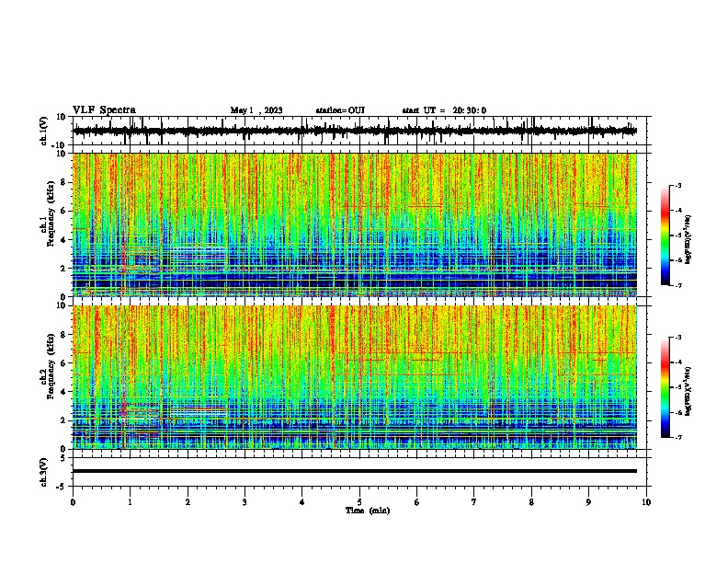Click the ch.1 color bar log(PSD) label

tap(688, 240)
